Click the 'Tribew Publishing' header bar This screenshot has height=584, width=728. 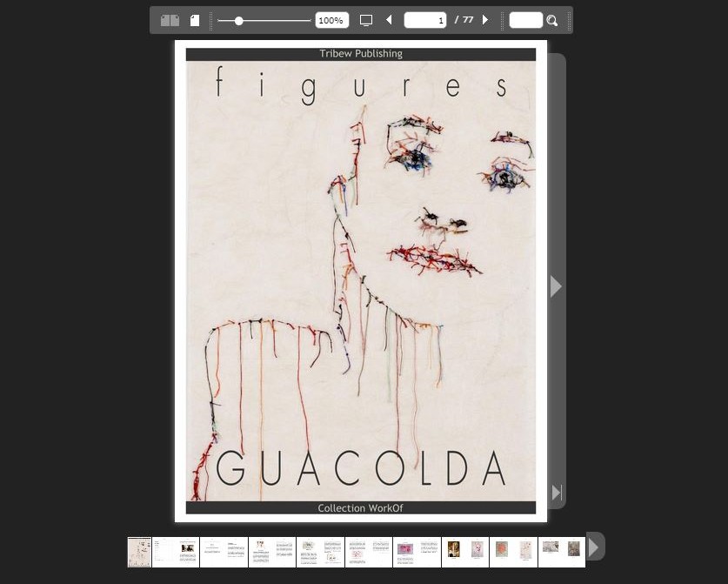point(361,54)
